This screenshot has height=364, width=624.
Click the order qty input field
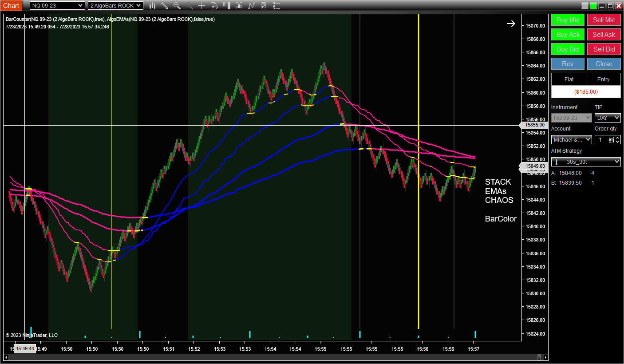(601, 140)
